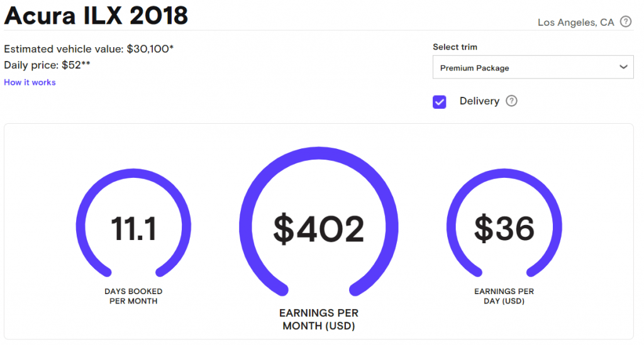This screenshot has width=644, height=345.
Task: Open the How it works link
Action: click(x=30, y=82)
